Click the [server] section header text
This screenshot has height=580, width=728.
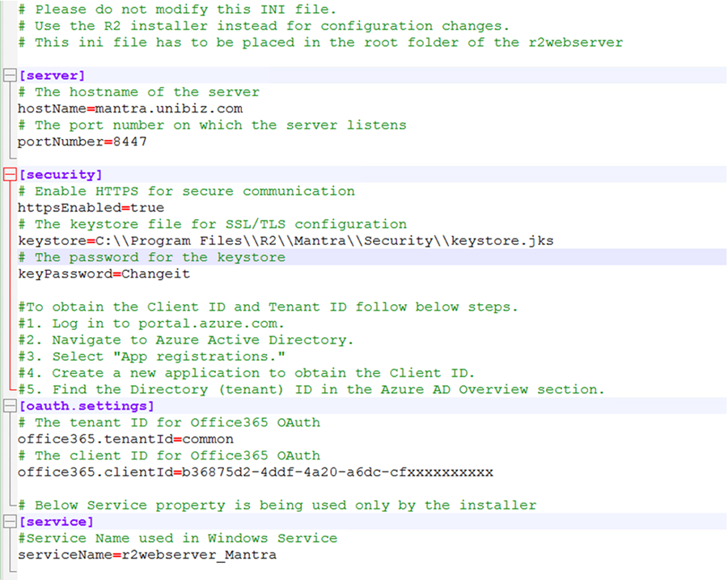point(52,76)
